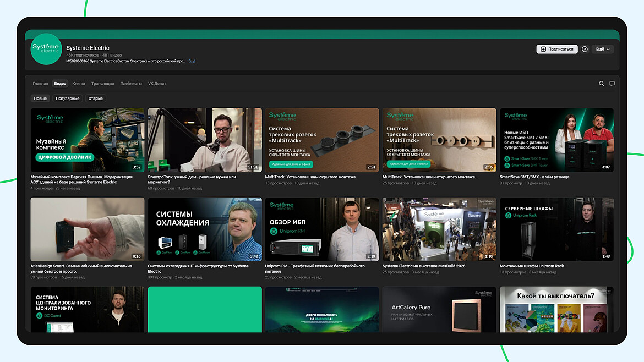The image size is (644, 362).
Task: Open the Системы охлаждения video thumbnail
Action: [x=205, y=229]
